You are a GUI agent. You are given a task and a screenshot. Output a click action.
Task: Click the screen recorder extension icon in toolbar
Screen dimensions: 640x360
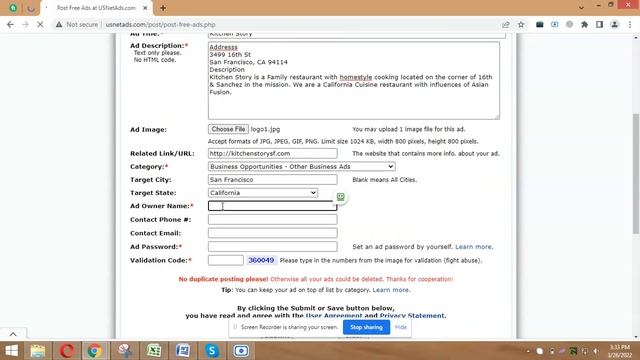click(x=554, y=24)
